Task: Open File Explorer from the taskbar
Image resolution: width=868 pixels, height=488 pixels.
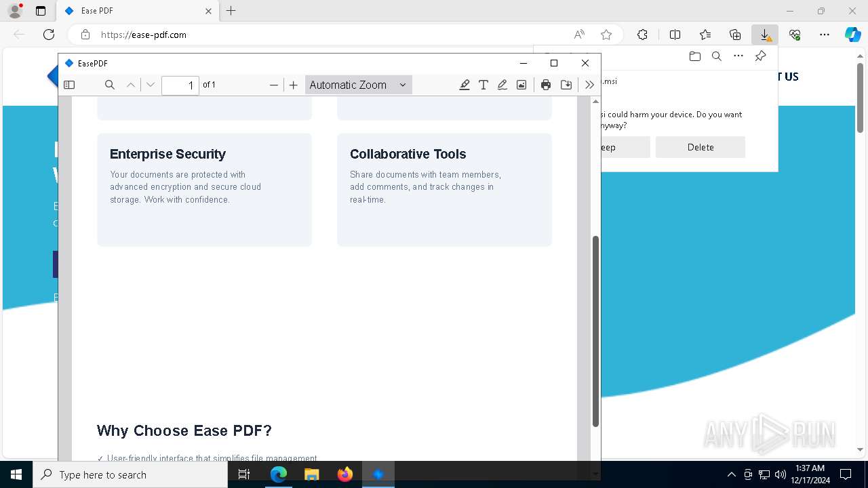Action: [311, 474]
